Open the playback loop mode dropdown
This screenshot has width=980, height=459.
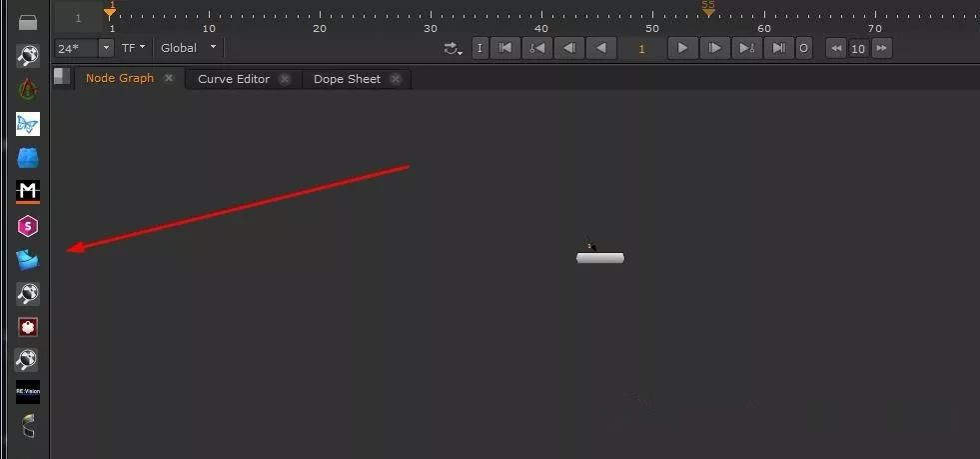click(x=454, y=48)
